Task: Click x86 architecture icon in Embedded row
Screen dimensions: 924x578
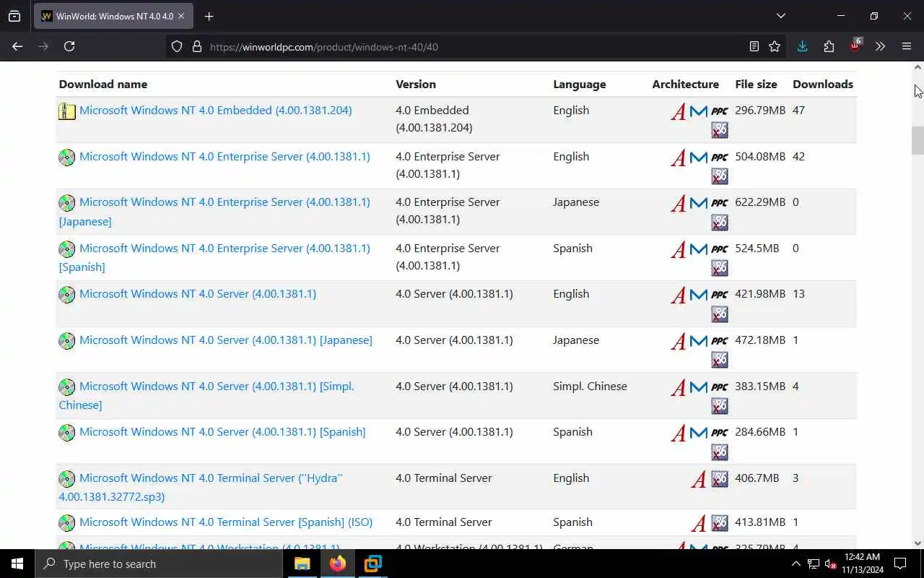Action: [720, 130]
